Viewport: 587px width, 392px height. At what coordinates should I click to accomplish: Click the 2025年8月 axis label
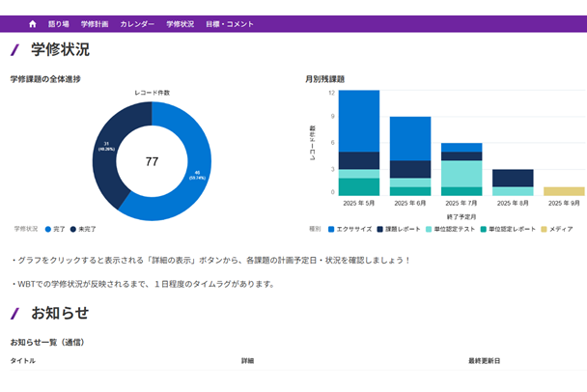513,204
